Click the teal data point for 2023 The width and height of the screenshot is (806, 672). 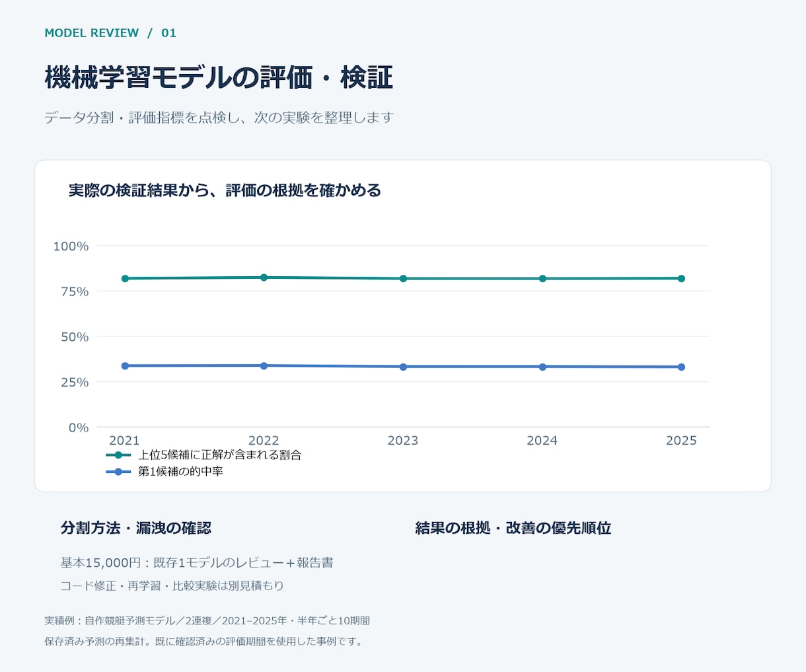pos(403,279)
